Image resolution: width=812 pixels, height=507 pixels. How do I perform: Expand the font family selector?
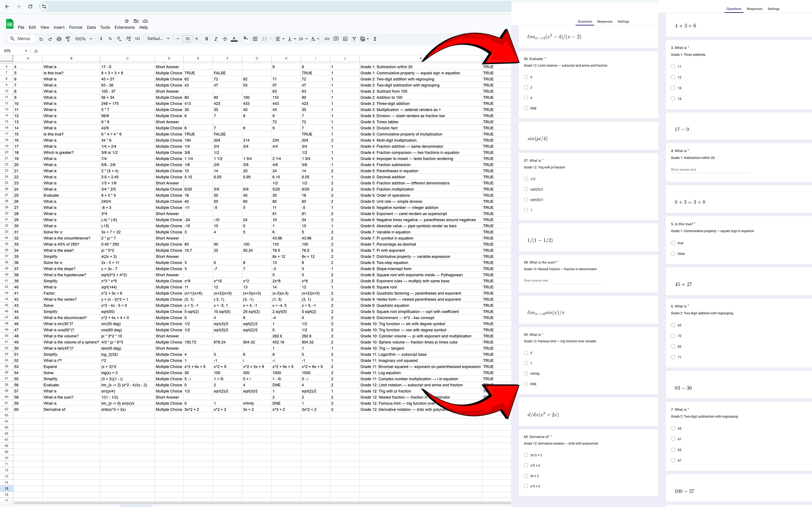tap(158, 39)
